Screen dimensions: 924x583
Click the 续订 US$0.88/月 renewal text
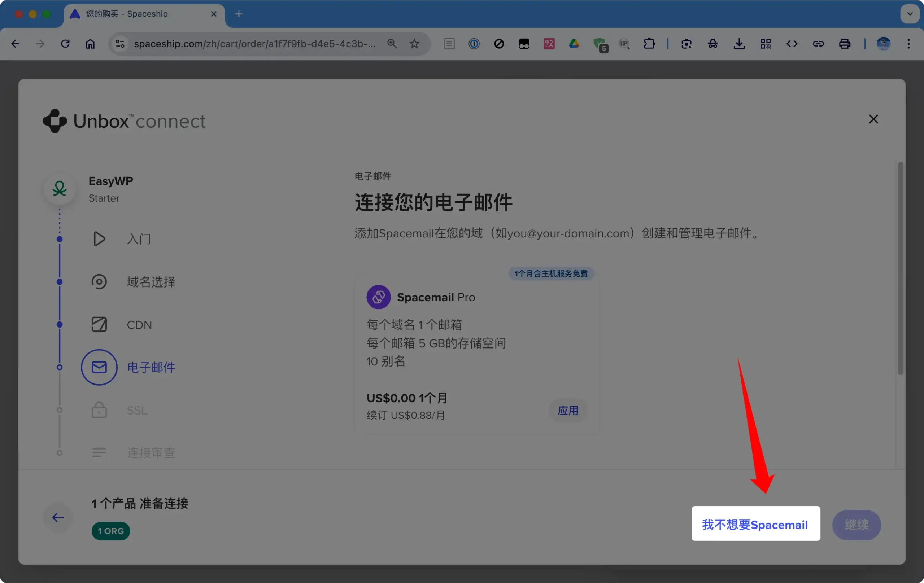pos(406,415)
